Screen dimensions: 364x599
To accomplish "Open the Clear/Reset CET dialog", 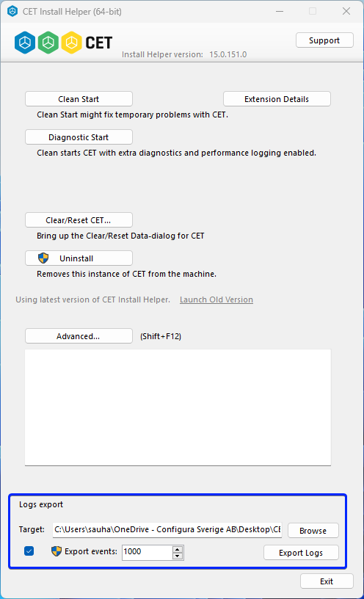I will coord(79,220).
